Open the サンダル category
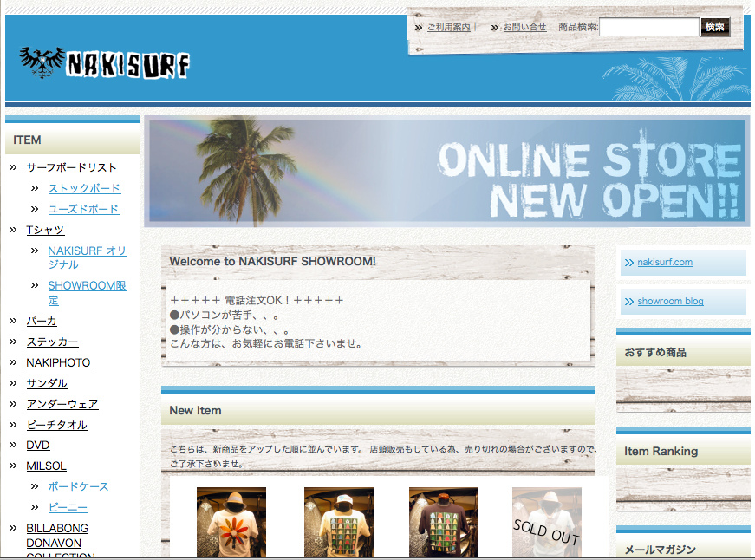755x560 pixels. click(x=47, y=383)
